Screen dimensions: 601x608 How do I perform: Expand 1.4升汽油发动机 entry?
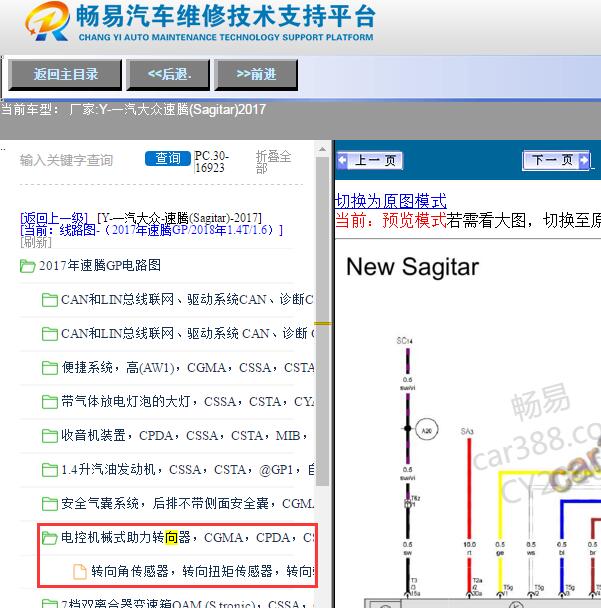click(x=188, y=470)
